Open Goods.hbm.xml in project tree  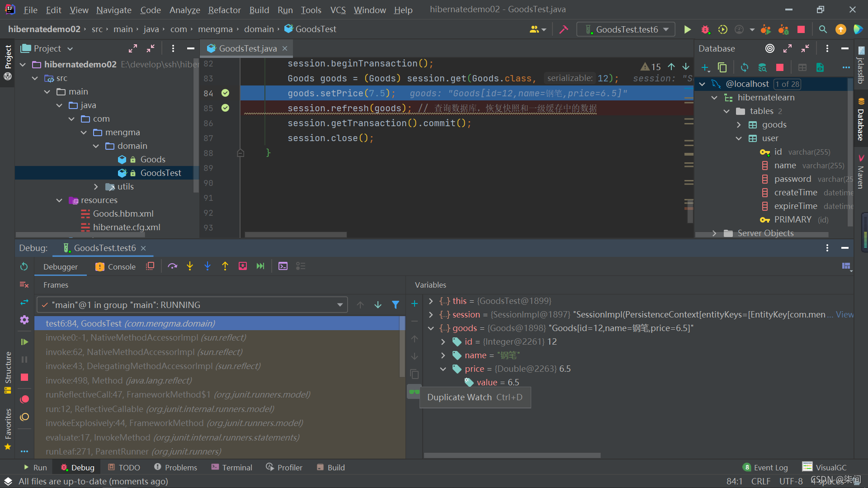(117, 214)
